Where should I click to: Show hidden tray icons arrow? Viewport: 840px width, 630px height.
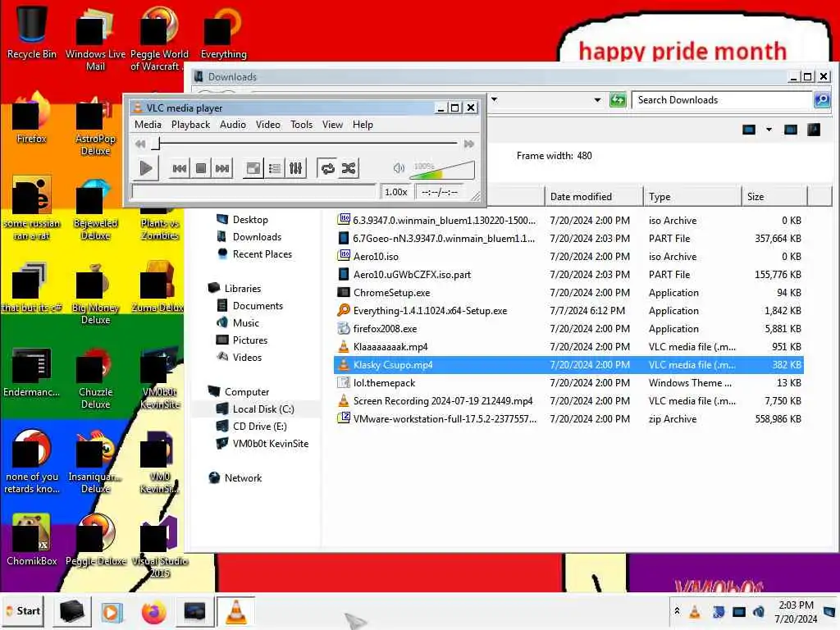coord(677,610)
